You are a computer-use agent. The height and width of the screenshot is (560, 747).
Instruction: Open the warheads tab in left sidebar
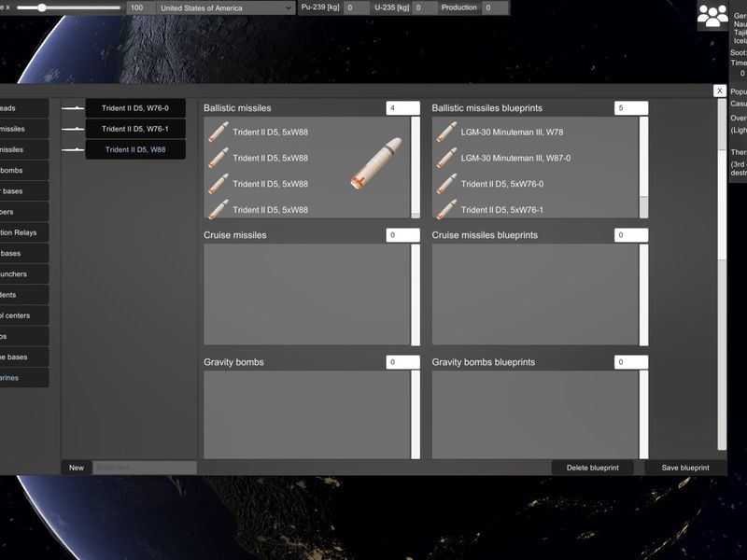point(24,108)
